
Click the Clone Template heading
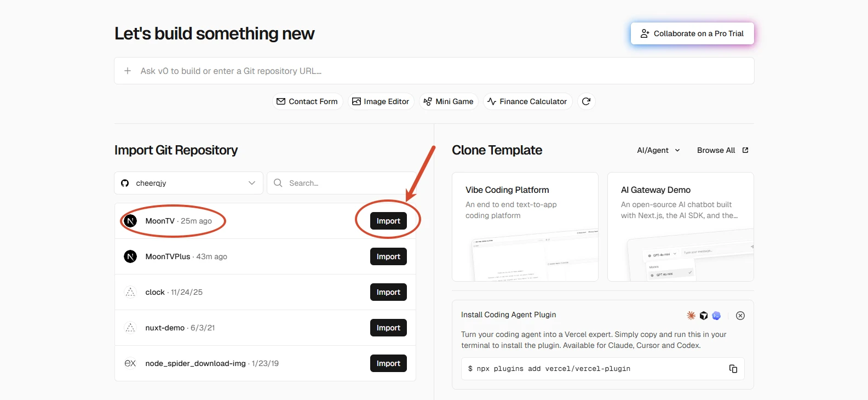[497, 150]
